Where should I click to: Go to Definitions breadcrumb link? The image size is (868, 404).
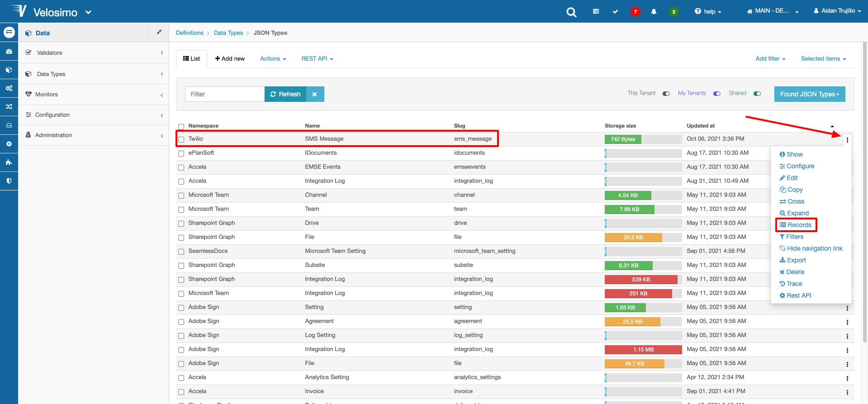(x=190, y=33)
